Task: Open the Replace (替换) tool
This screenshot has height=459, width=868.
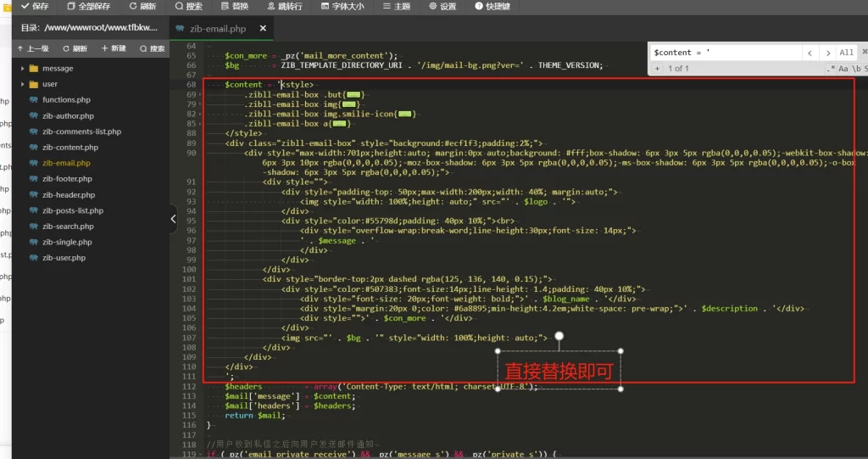Action: (233, 6)
